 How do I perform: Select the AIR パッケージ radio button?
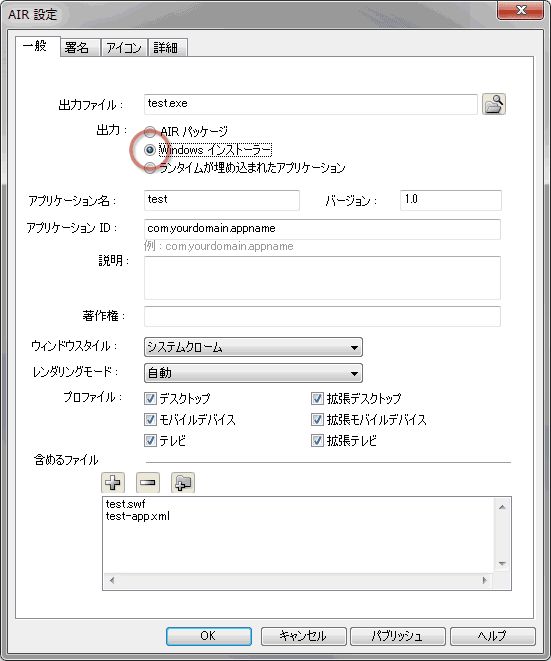point(150,132)
